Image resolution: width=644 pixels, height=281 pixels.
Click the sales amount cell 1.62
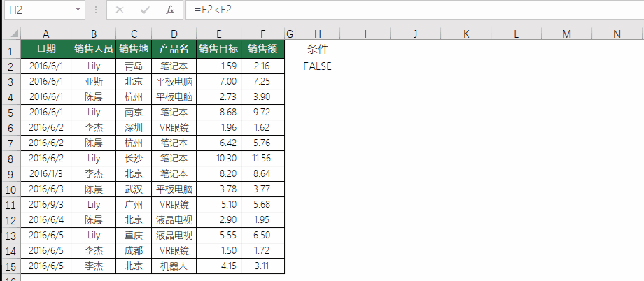[263, 128]
